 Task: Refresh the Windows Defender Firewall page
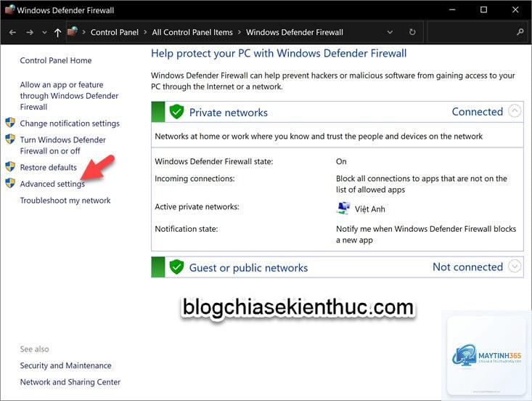point(412,32)
